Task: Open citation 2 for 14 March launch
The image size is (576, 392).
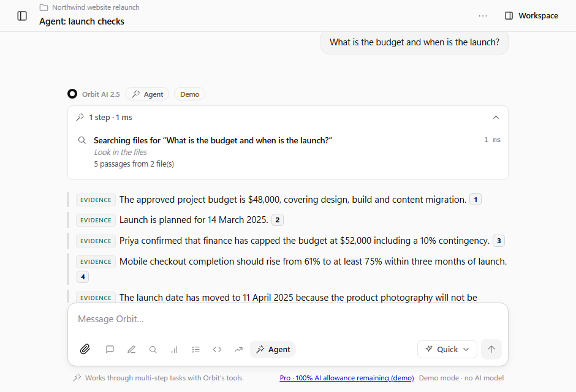Action: click(278, 220)
